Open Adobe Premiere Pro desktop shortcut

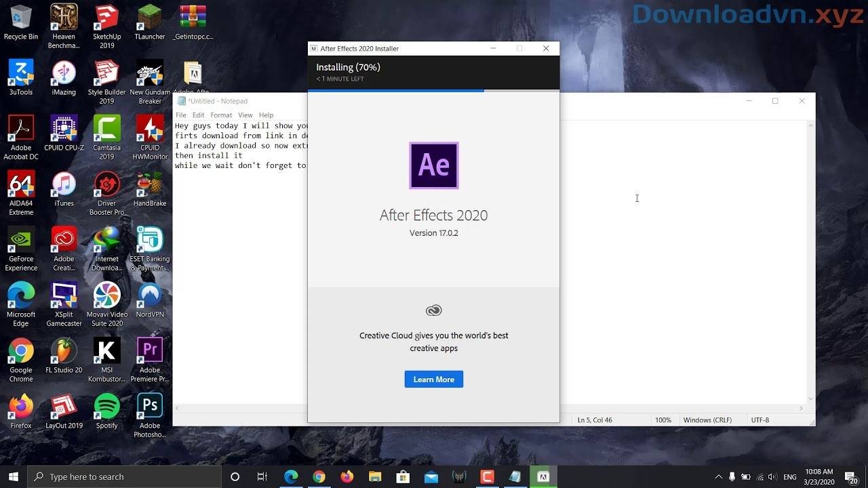coord(150,361)
